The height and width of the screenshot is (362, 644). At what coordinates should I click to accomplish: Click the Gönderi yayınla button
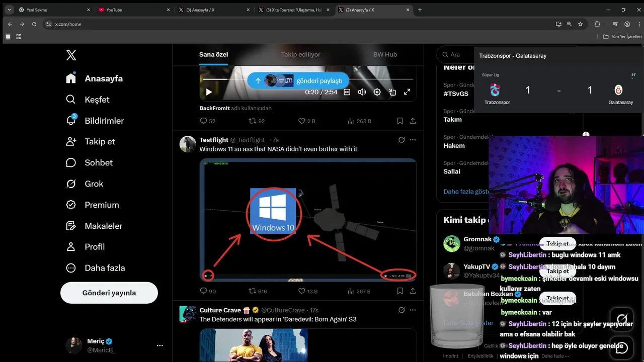tap(109, 293)
